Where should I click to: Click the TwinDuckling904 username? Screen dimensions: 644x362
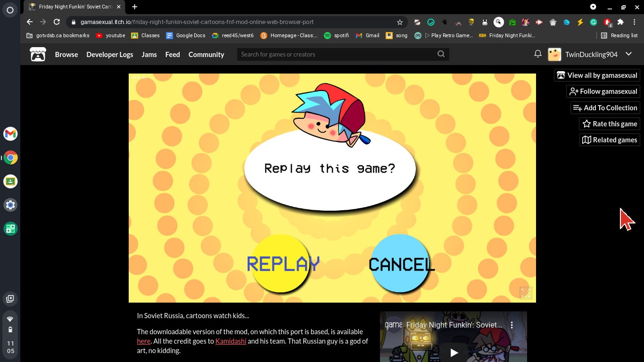click(x=591, y=54)
